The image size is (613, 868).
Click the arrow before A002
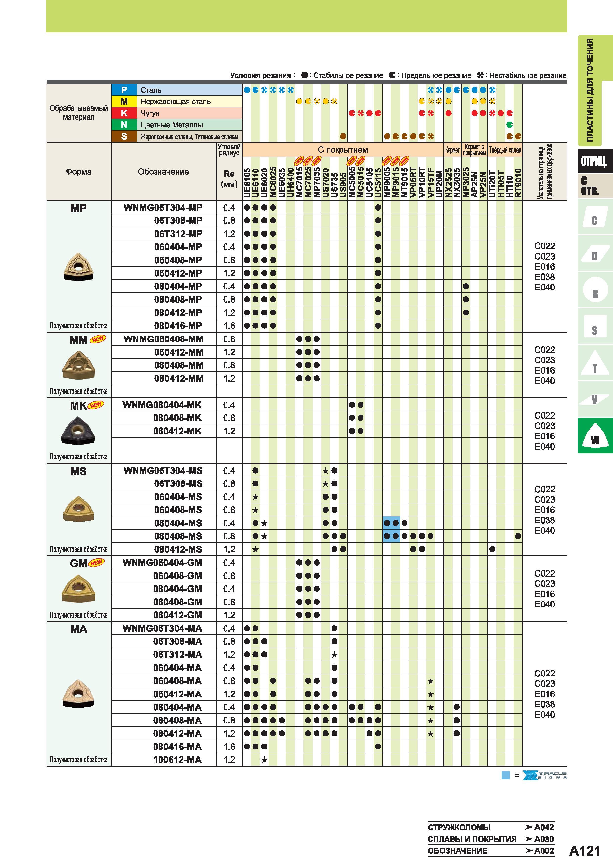[x=529, y=851]
